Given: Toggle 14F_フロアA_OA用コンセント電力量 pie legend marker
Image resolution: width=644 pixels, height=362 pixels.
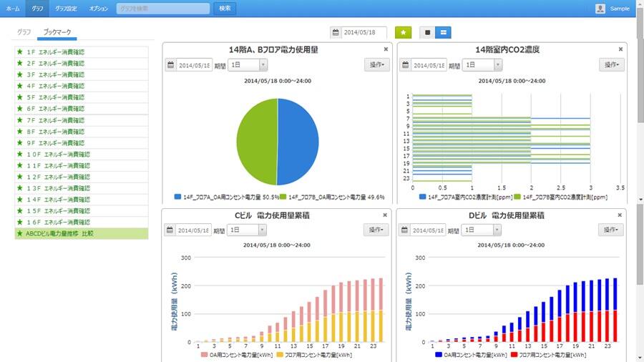Looking at the screenshot, I should pos(177,197).
